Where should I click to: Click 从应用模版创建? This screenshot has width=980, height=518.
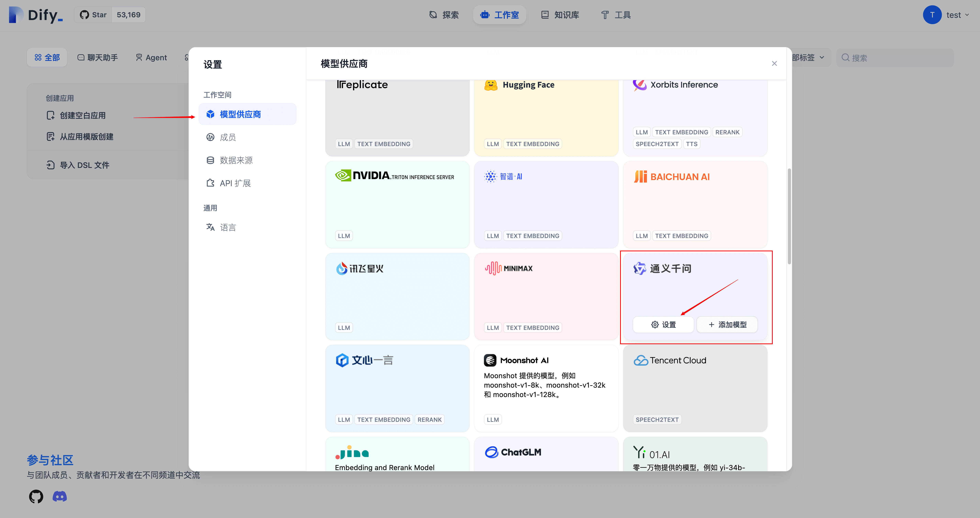pyautogui.click(x=80, y=136)
